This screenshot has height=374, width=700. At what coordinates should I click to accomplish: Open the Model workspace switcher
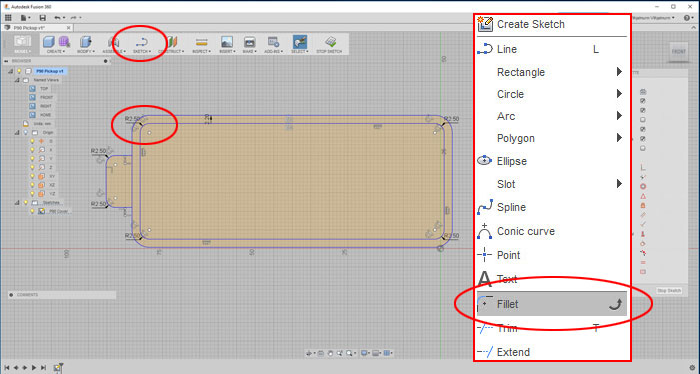coord(22,44)
